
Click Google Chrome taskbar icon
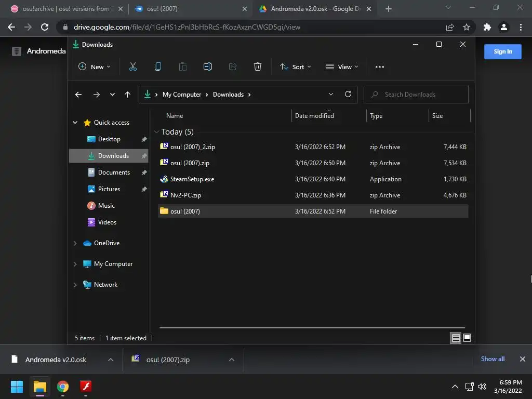tap(63, 387)
